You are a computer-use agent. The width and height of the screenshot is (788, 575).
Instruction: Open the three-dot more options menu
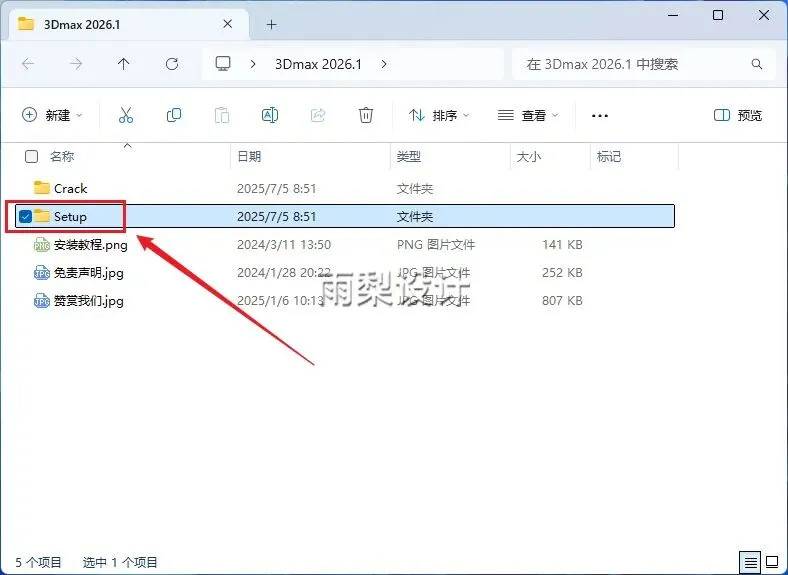pyautogui.click(x=600, y=116)
